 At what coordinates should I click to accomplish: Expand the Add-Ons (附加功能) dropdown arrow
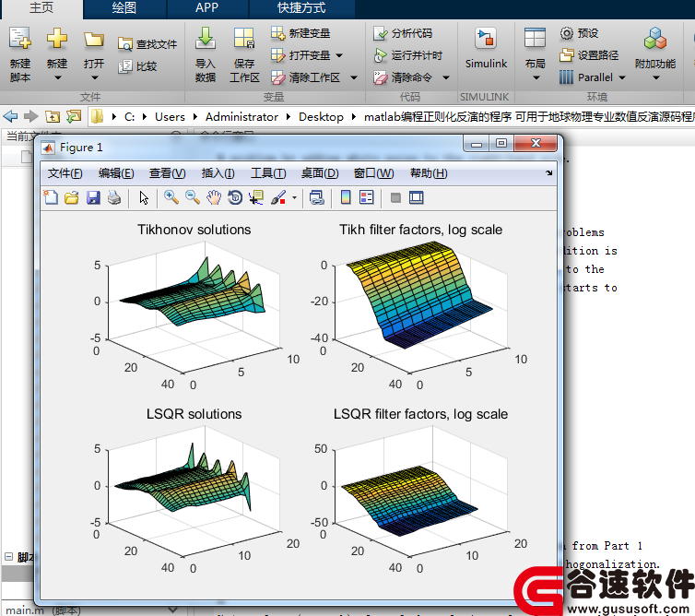(656, 77)
